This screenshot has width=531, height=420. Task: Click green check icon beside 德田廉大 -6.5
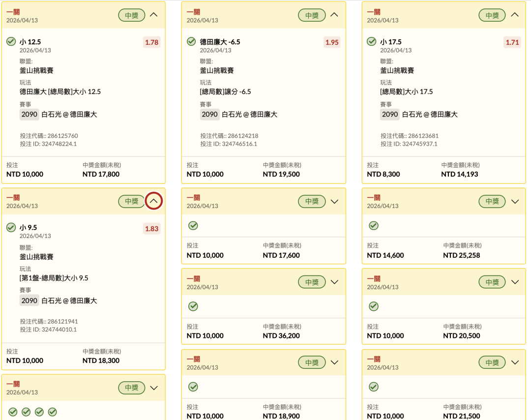191,41
